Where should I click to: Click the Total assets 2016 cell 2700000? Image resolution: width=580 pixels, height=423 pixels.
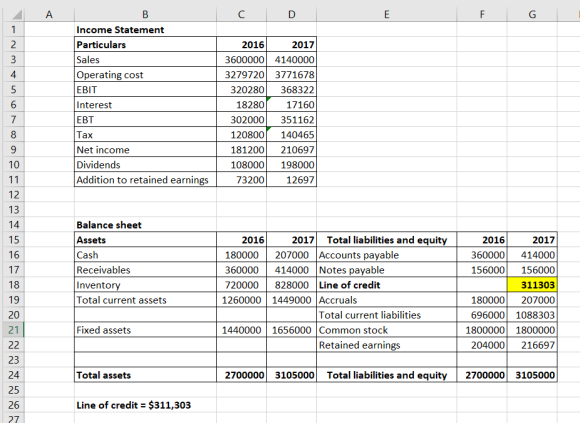click(x=242, y=375)
